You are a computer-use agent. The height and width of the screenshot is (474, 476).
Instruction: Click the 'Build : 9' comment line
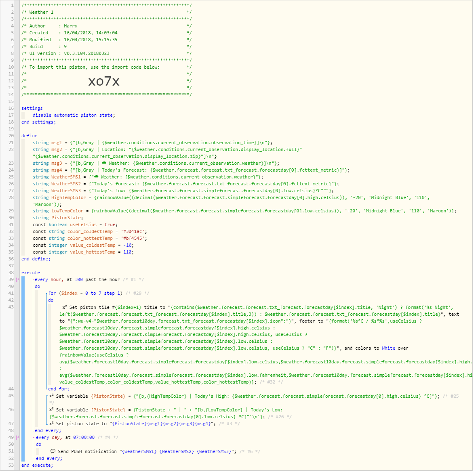click(x=107, y=48)
